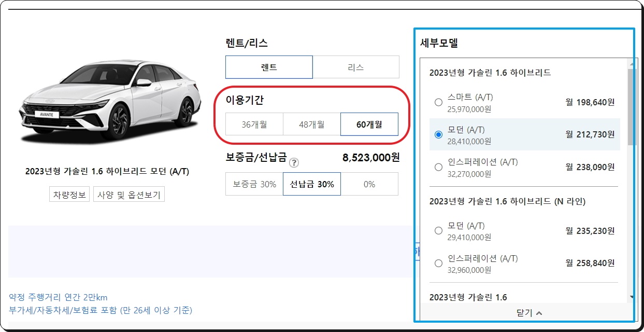Image resolution: width=644 pixels, height=332 pixels.
Task: Choose the 60개월 usage period
Action: [369, 124]
